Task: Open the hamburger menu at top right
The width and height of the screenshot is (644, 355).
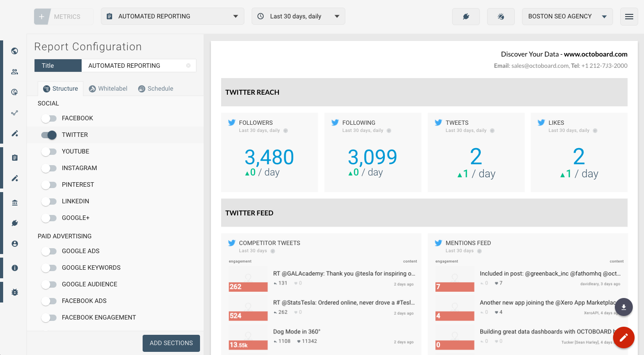Action: click(629, 17)
